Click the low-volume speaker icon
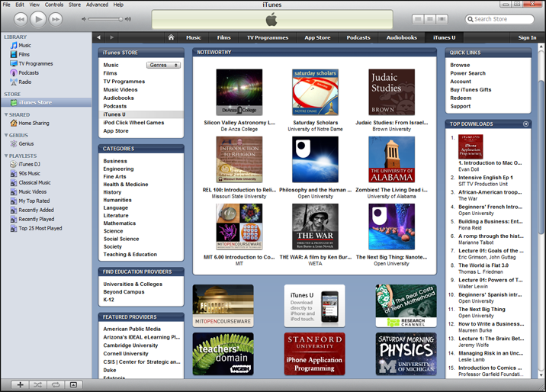This screenshot has width=546, height=392. (84, 19)
